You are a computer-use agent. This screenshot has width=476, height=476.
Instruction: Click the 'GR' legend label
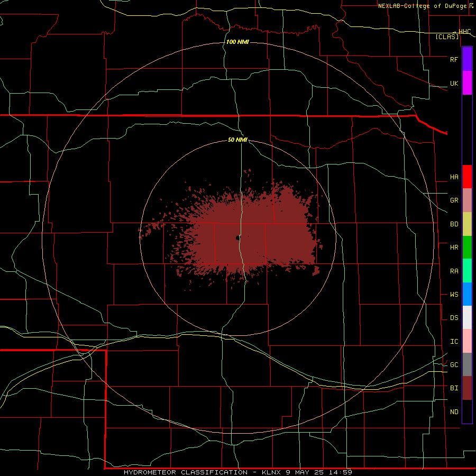(x=454, y=200)
